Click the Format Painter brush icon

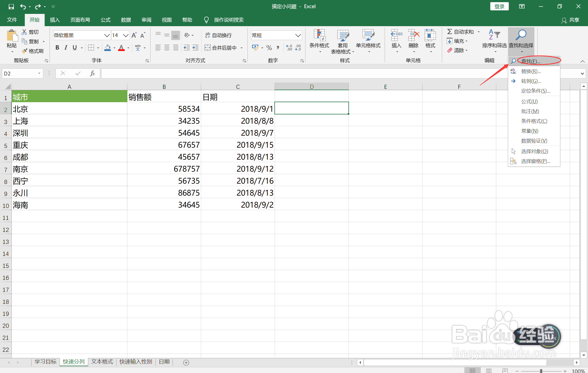(25, 51)
